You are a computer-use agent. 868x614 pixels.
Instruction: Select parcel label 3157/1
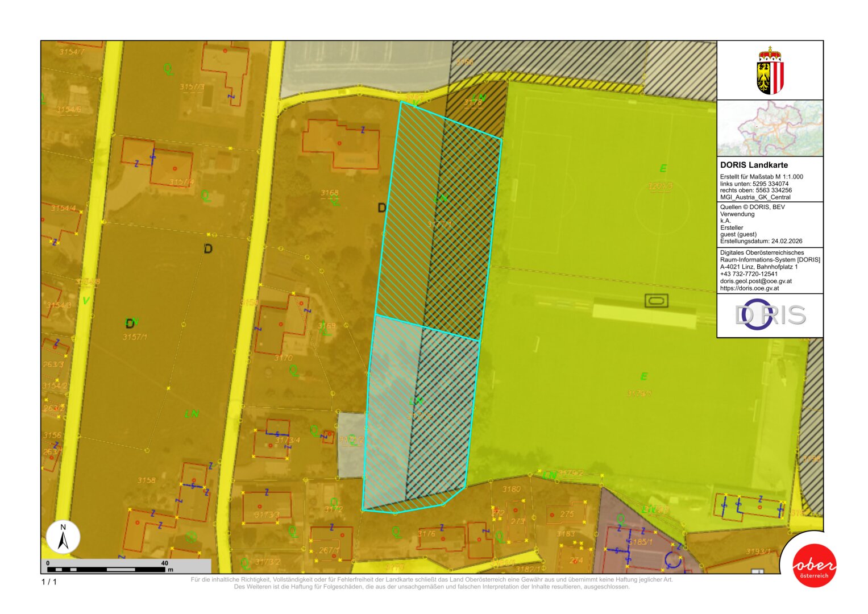click(x=135, y=337)
